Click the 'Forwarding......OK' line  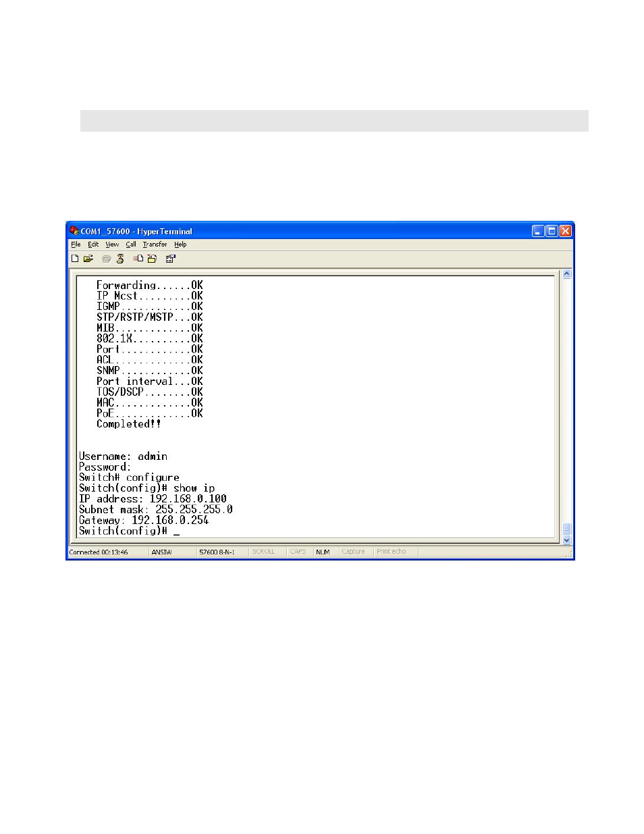point(150,286)
